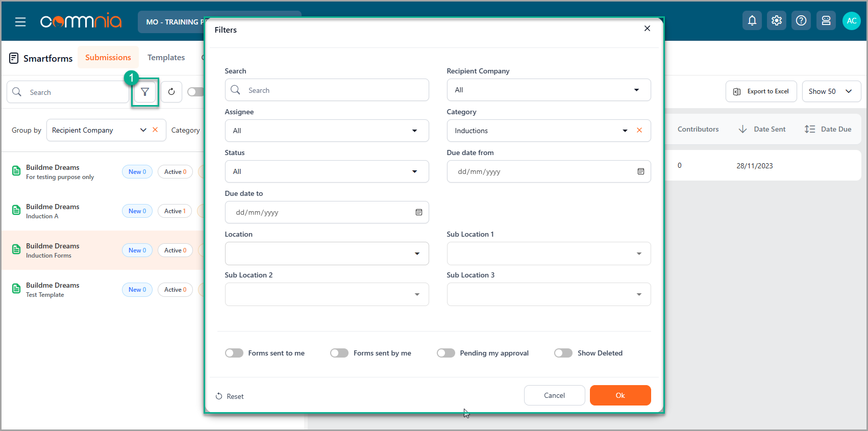The height and width of the screenshot is (431, 868).
Task: Expand the Show 50 page size dropdown
Action: pos(831,91)
